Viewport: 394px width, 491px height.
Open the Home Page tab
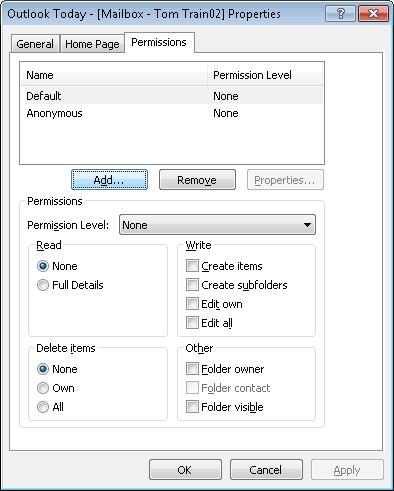[x=92, y=44]
